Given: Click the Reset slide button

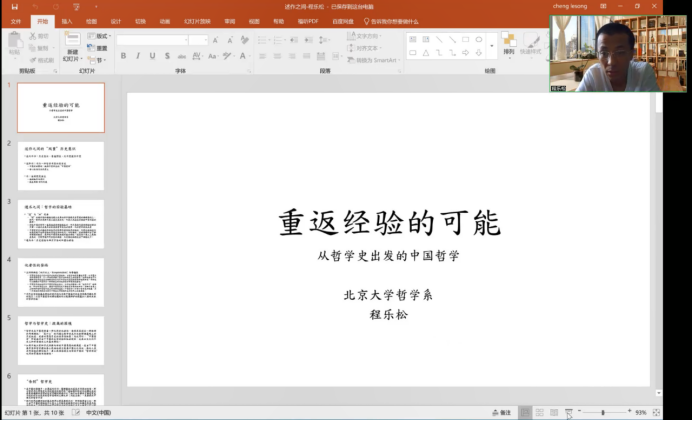Looking at the screenshot, I should [x=101, y=48].
